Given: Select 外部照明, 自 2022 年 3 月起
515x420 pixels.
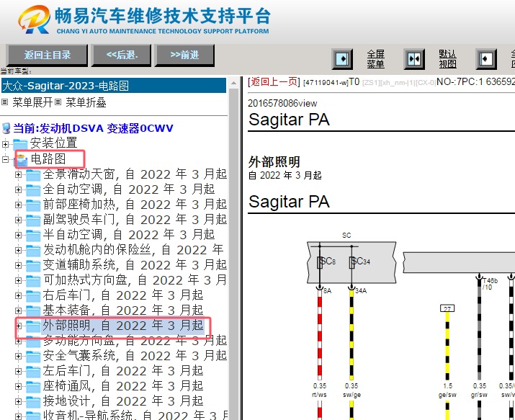Looking at the screenshot, I should pyautogui.click(x=123, y=325).
